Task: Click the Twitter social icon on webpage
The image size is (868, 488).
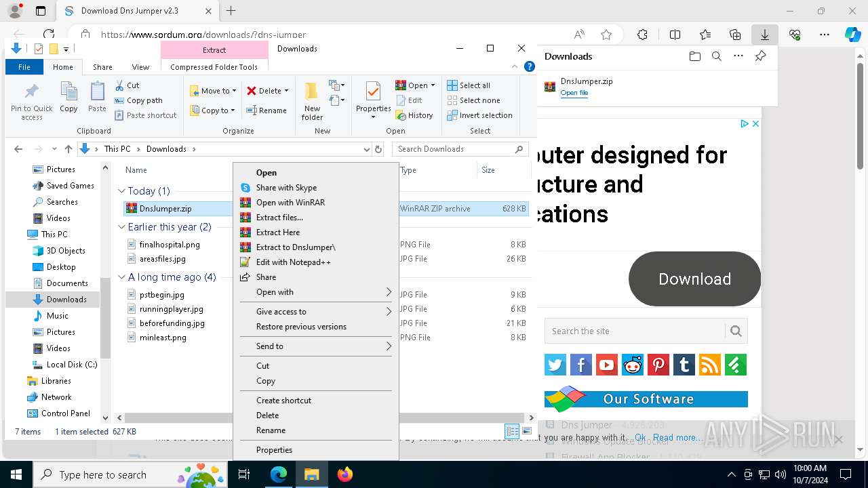Action: pos(555,365)
